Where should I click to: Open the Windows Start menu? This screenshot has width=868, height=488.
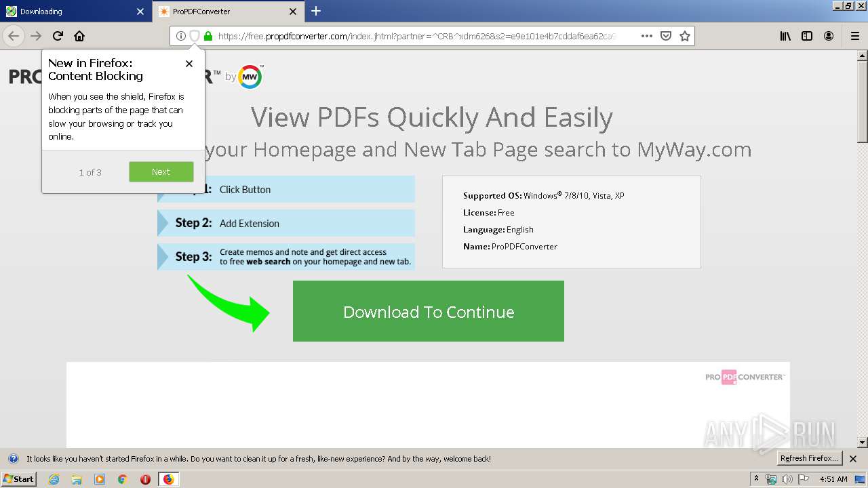(x=18, y=479)
